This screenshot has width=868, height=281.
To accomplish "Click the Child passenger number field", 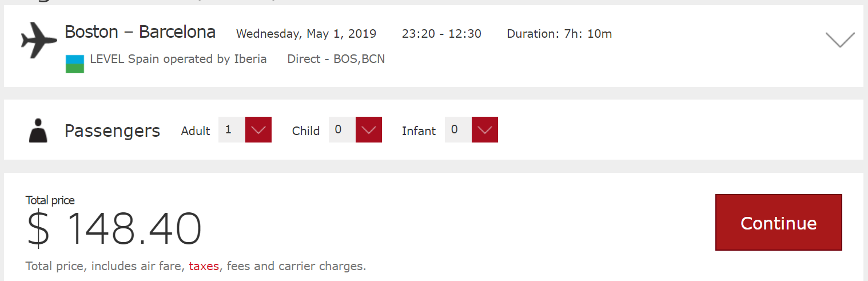I will pyautogui.click(x=342, y=130).
